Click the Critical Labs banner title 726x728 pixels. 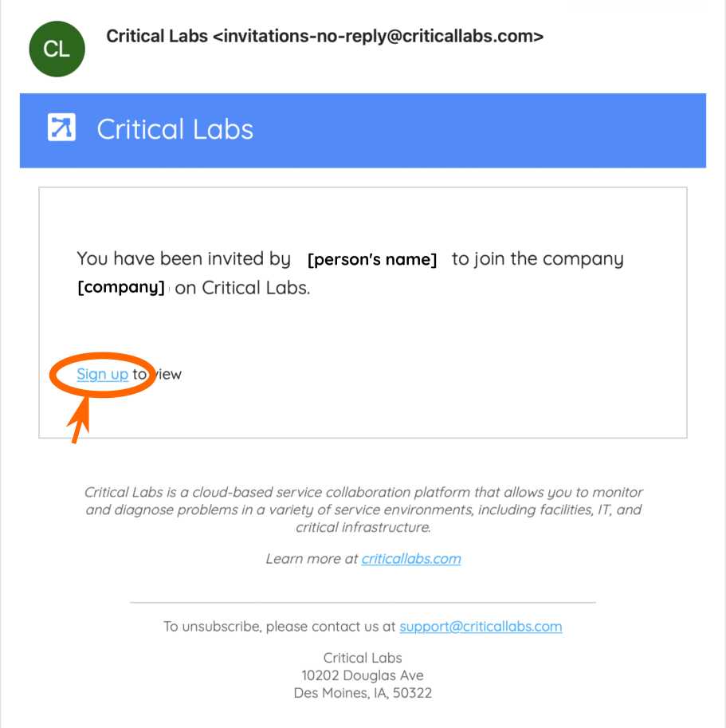point(175,129)
